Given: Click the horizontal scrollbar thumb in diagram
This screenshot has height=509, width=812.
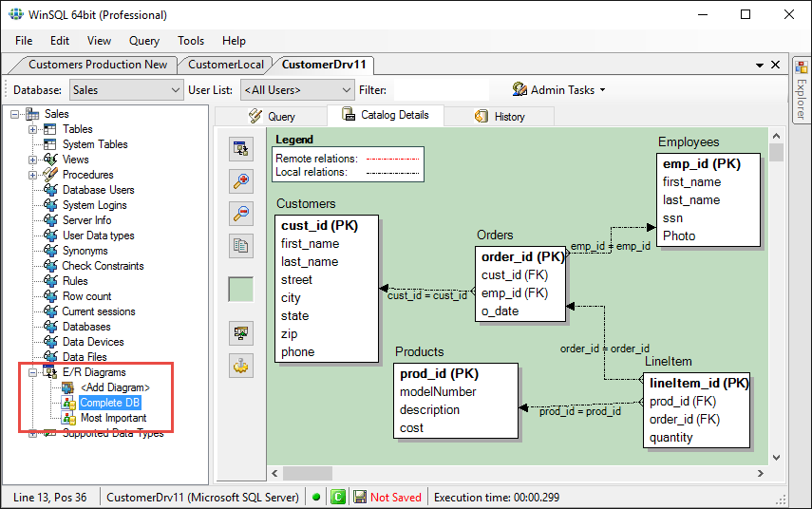Looking at the screenshot, I should (x=308, y=473).
